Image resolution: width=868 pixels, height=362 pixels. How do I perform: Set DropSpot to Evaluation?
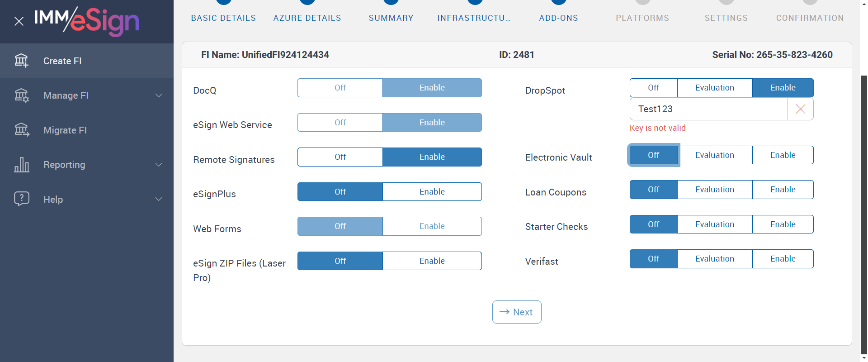(715, 88)
